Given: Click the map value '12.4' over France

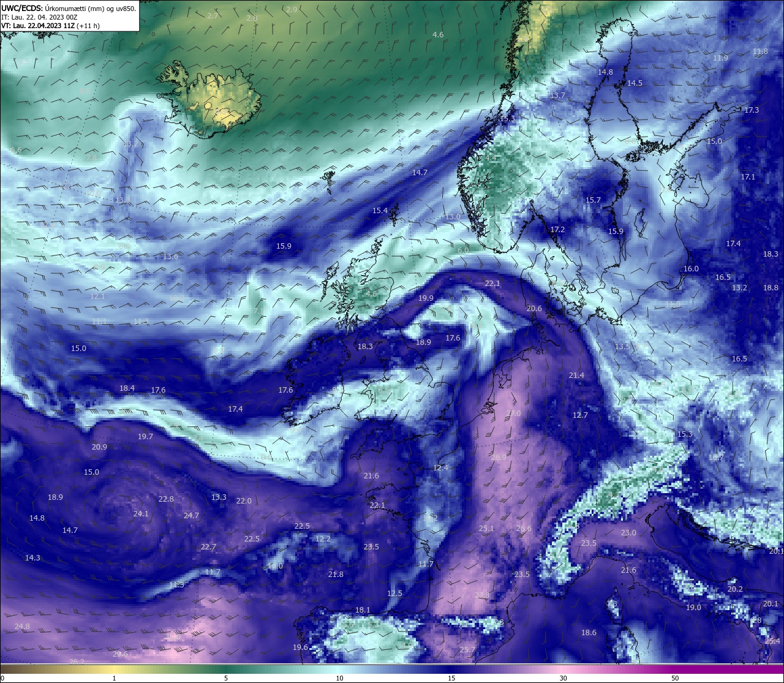Looking at the screenshot, I should 440,467.
